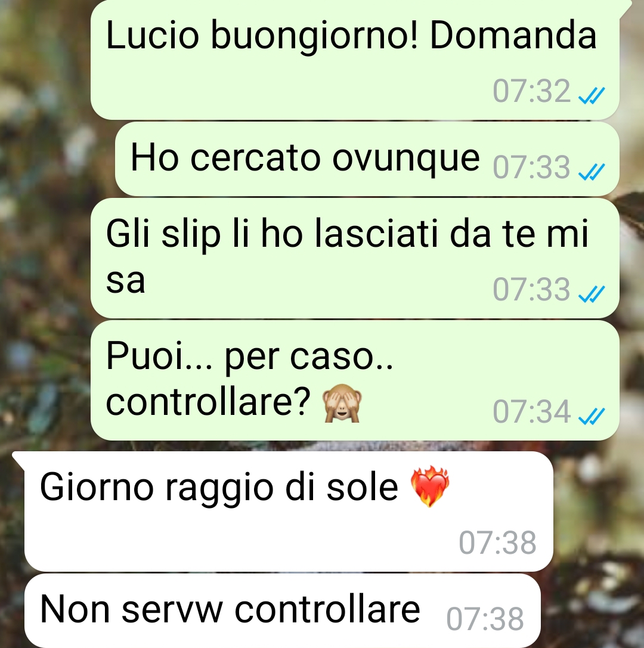The height and width of the screenshot is (648, 644).
Task: Tap the read ticks next to 07:34
Action: pyautogui.click(x=592, y=416)
